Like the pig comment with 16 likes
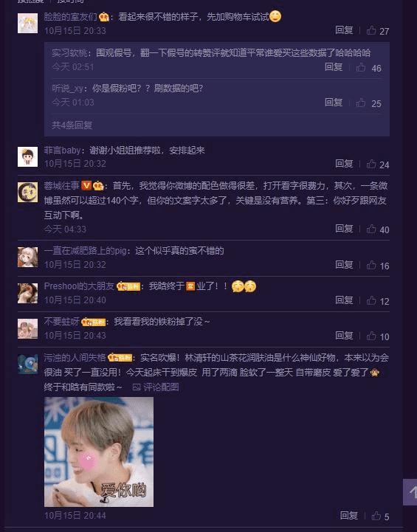 coord(378,266)
